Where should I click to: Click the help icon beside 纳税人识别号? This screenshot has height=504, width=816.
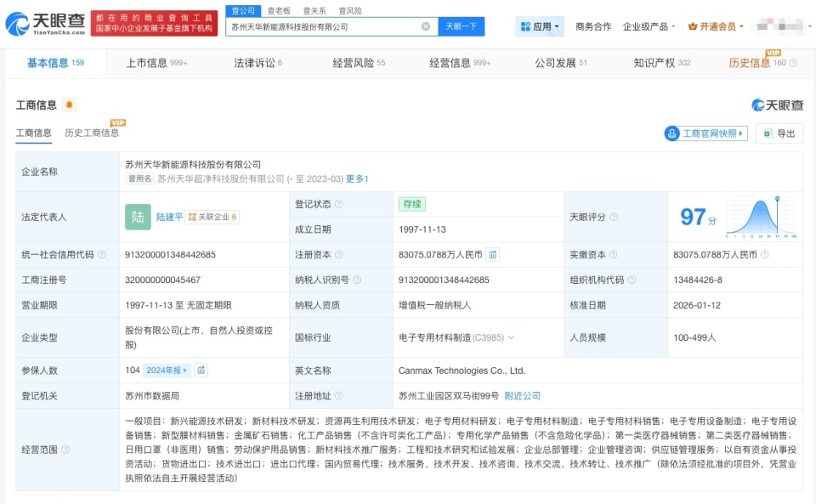[x=357, y=280]
